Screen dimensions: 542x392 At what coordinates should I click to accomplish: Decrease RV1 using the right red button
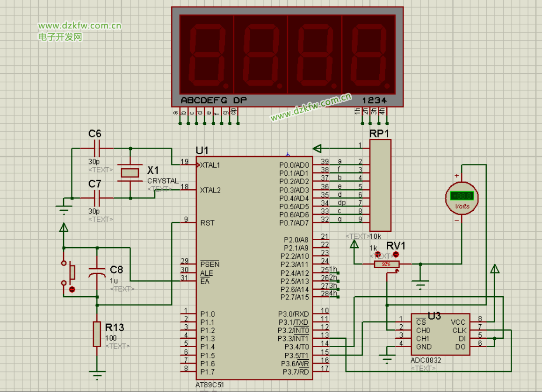tap(396, 254)
